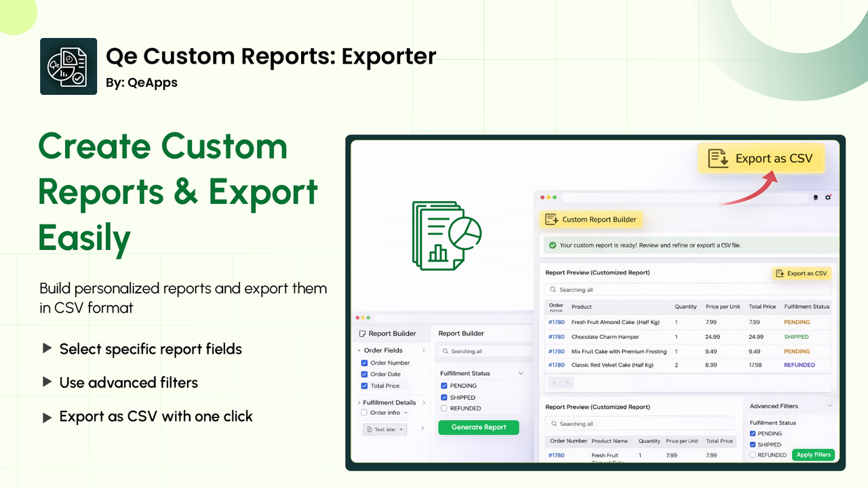Viewport: 868px width, 488px height.
Task: Check REFUNDED in Report Builder status list
Action: click(444, 408)
